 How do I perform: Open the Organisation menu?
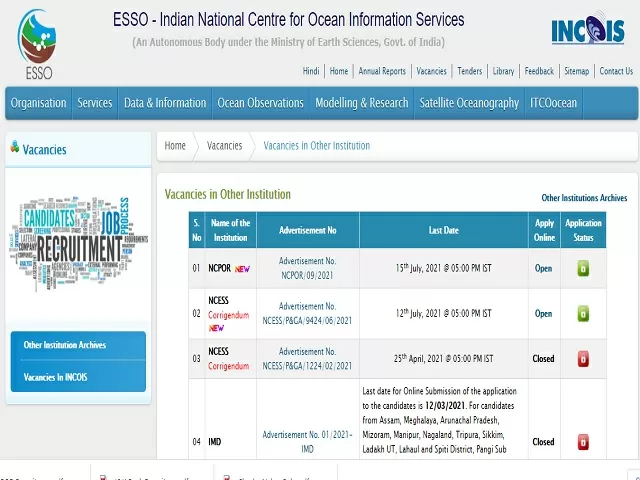coord(38,103)
